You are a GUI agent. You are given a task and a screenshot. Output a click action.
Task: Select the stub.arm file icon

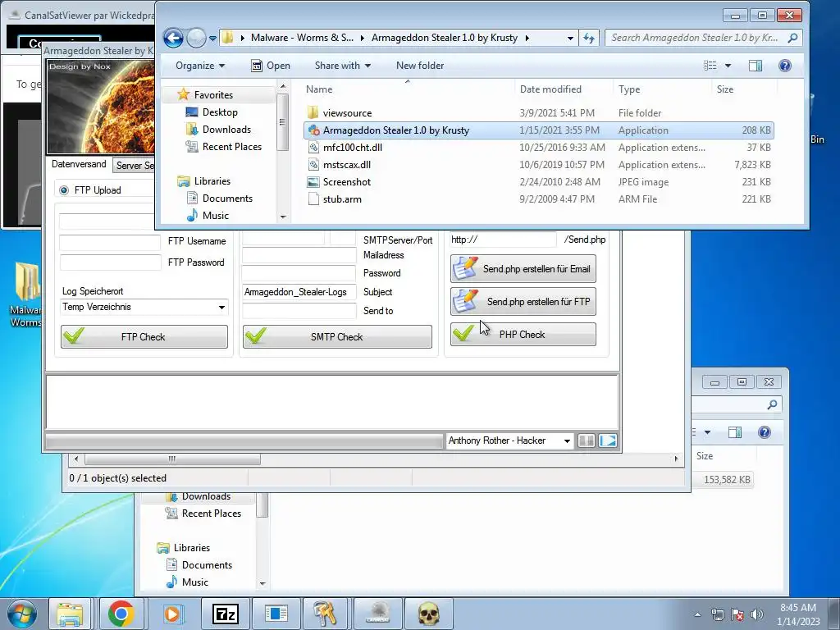314,199
